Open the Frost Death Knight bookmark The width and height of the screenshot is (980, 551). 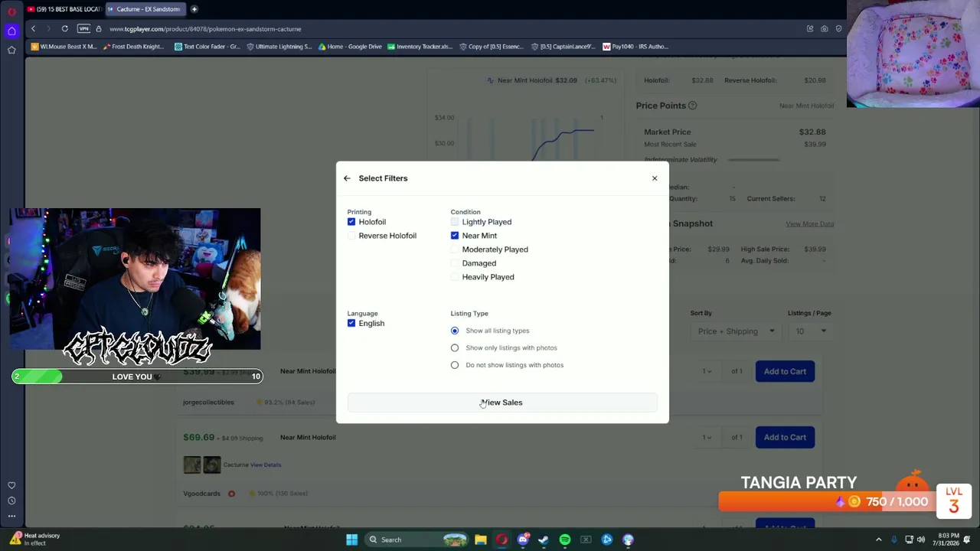[133, 47]
